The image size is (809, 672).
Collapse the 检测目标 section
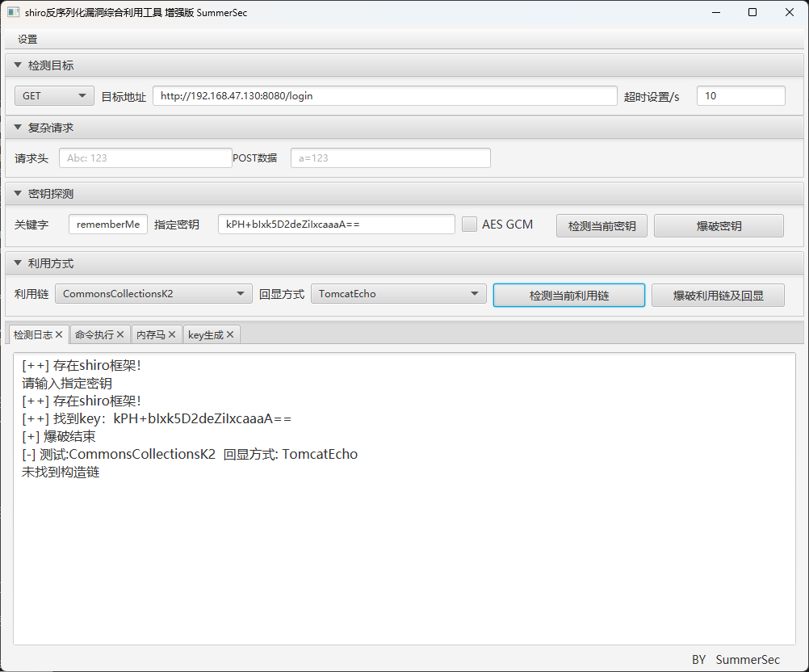(x=18, y=65)
